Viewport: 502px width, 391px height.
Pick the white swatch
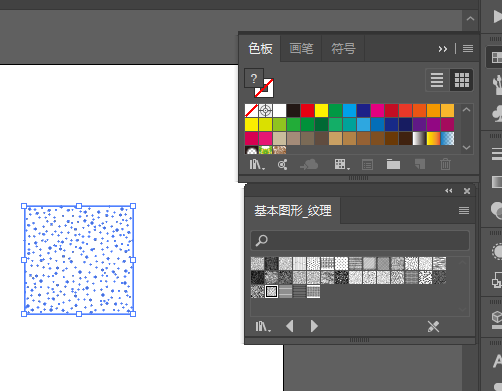(279, 111)
